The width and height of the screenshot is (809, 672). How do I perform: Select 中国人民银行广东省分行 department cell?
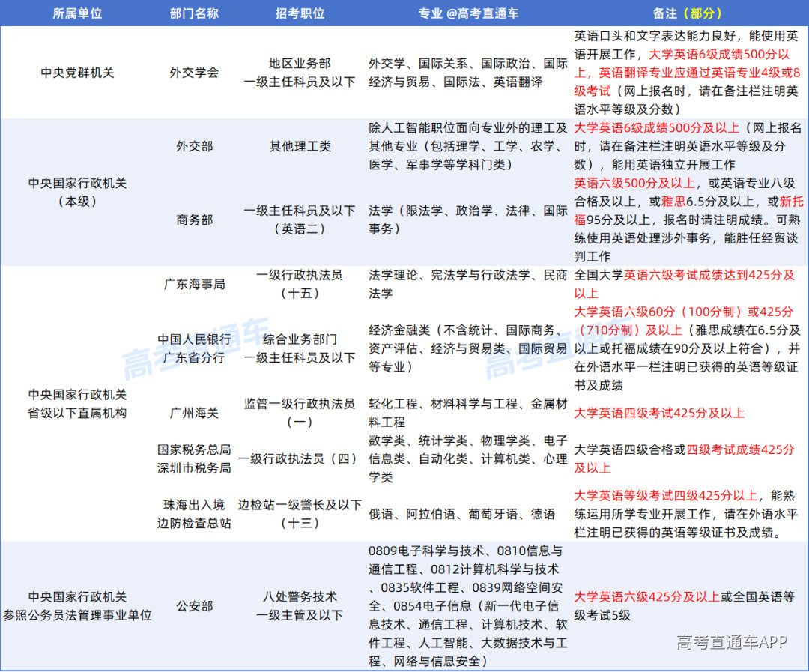[x=194, y=348]
